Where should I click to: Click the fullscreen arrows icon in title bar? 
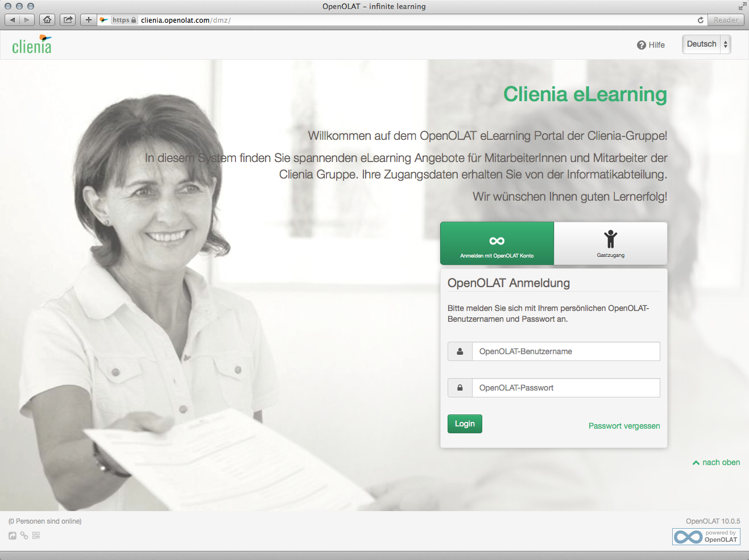pyautogui.click(x=742, y=6)
